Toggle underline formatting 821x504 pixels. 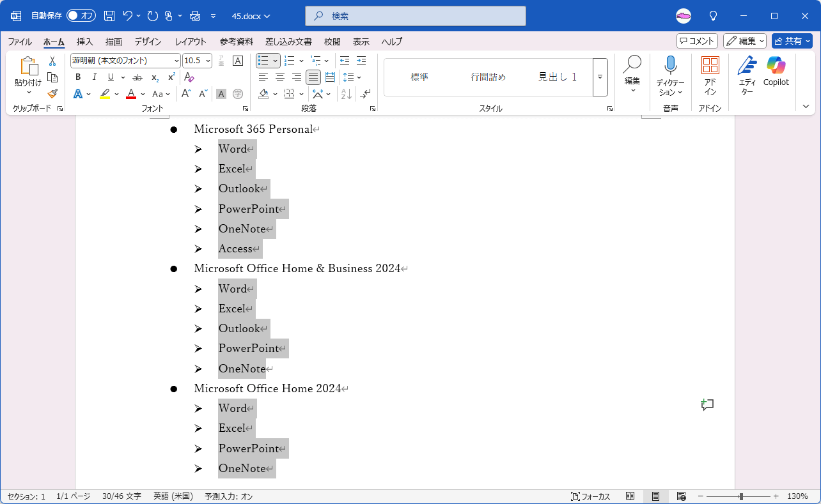tap(111, 77)
